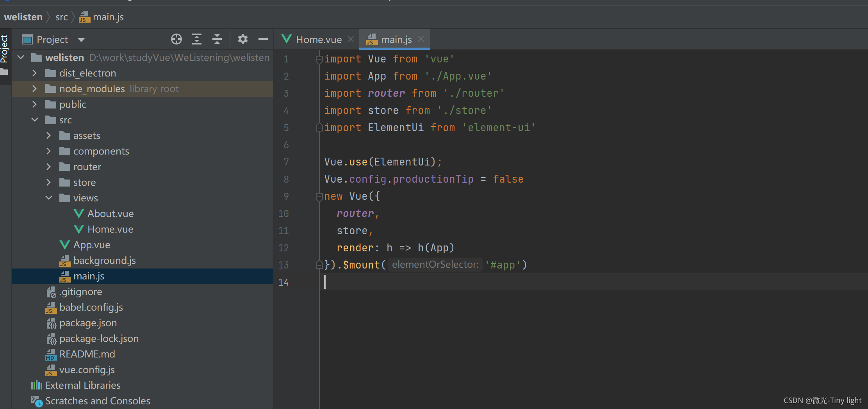The image size is (868, 409).
Task: Click the Expand All icon in Project toolbar
Action: coord(197,39)
